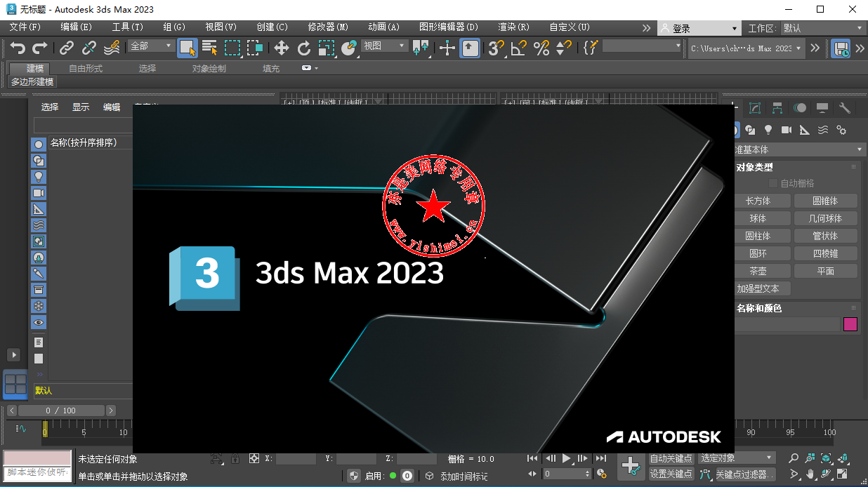Click the Select and Place tool
Image resolution: width=868 pixels, height=487 pixels.
(349, 48)
